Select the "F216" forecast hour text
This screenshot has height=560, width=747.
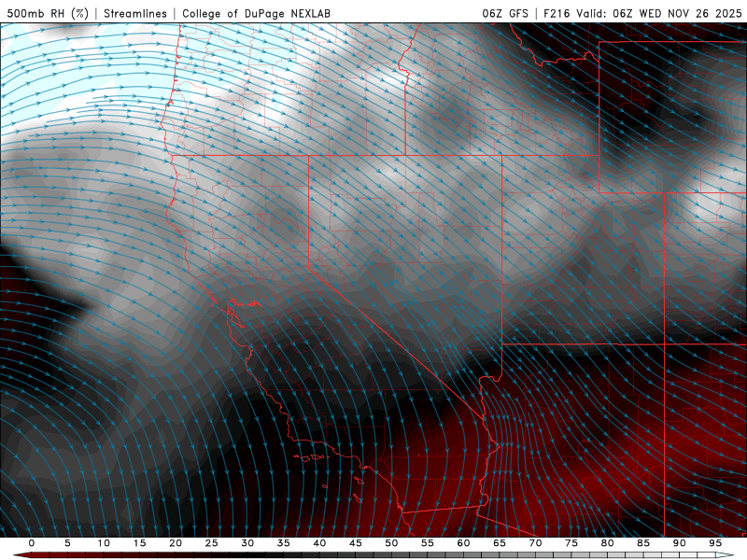pos(557,13)
